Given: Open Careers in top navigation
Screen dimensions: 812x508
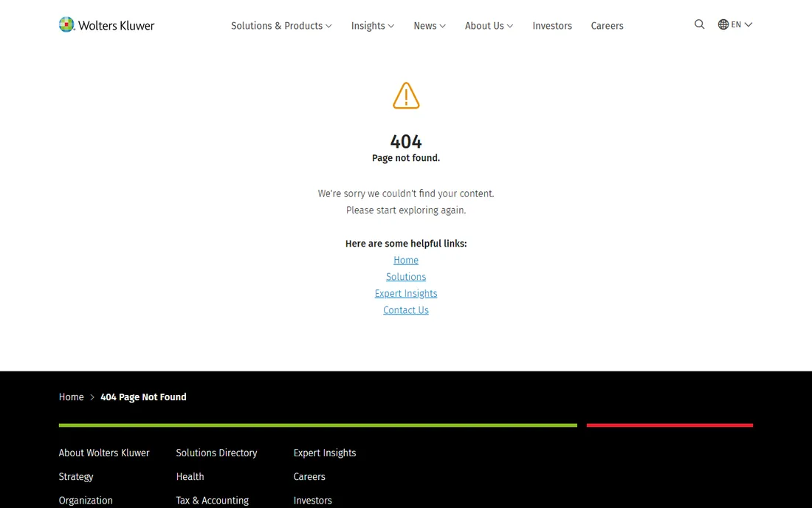Looking at the screenshot, I should 607,26.
